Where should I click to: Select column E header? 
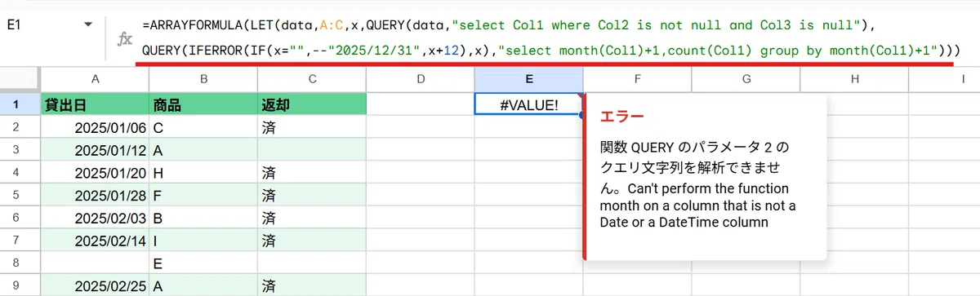point(529,79)
